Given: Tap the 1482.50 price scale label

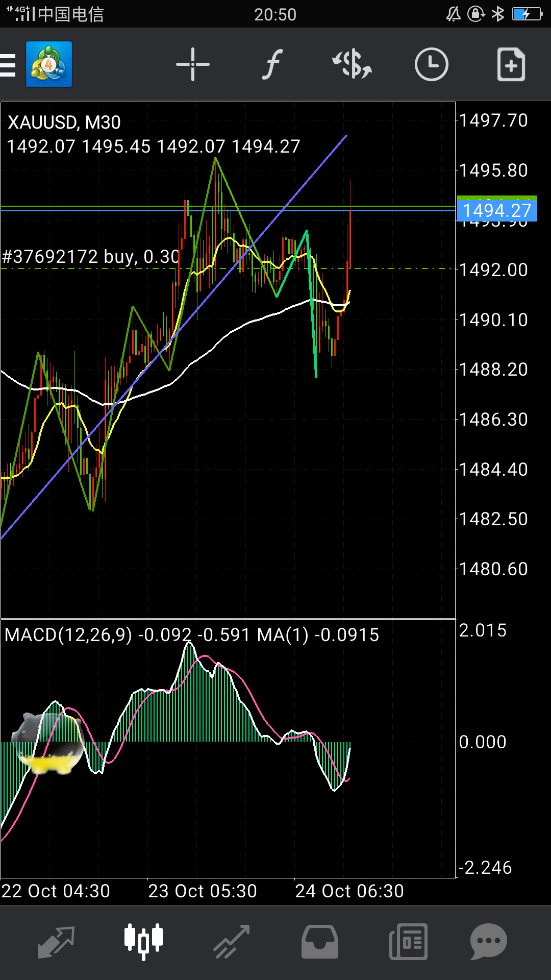Looking at the screenshot, I should [x=494, y=519].
